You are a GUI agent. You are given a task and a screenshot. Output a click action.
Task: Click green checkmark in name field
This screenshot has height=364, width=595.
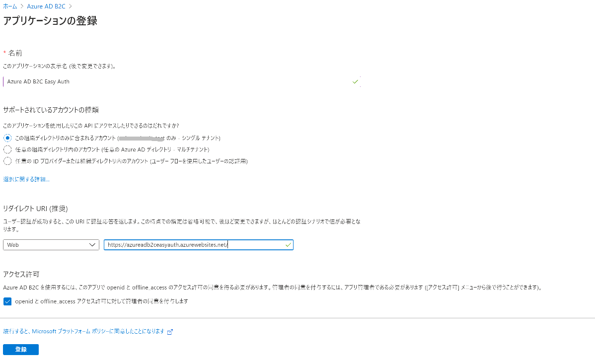pos(355,81)
